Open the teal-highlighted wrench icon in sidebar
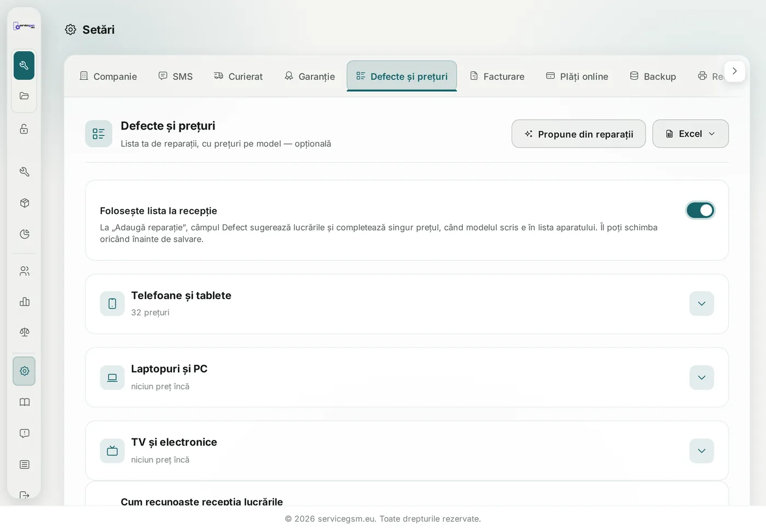 click(x=24, y=66)
